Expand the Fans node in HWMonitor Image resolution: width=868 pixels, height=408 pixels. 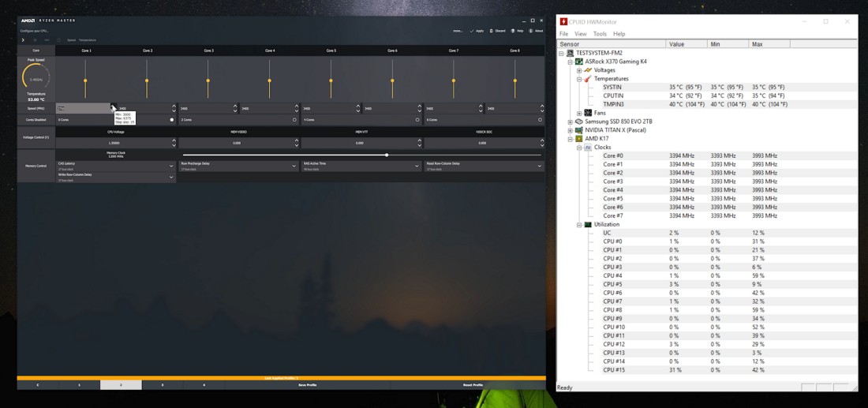click(x=579, y=113)
